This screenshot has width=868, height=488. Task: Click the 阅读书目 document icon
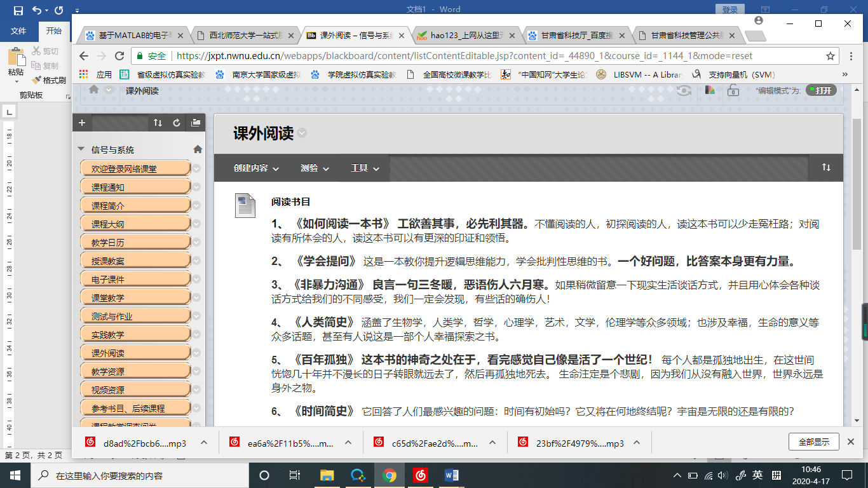(245, 205)
